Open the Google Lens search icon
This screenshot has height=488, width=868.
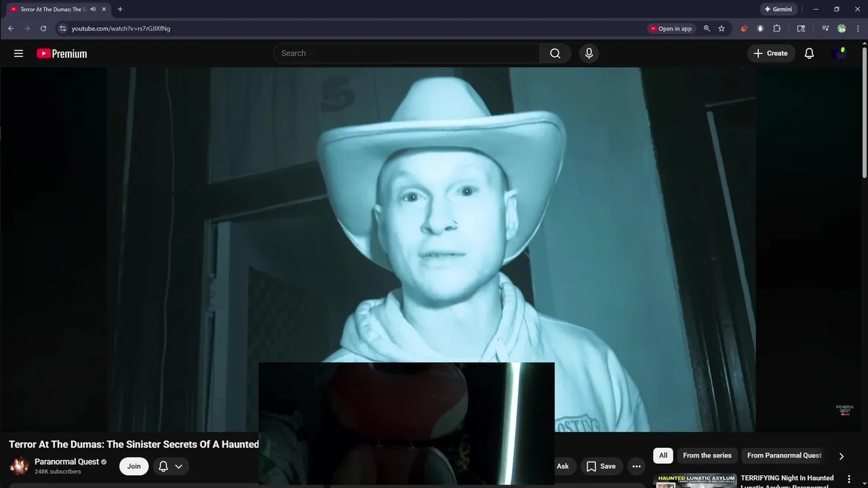point(801,28)
